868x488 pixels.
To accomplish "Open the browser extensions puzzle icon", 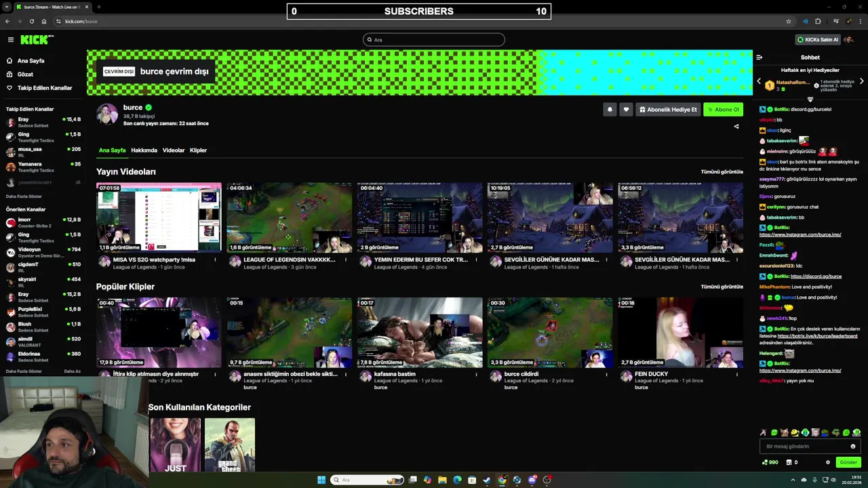I will tap(818, 21).
